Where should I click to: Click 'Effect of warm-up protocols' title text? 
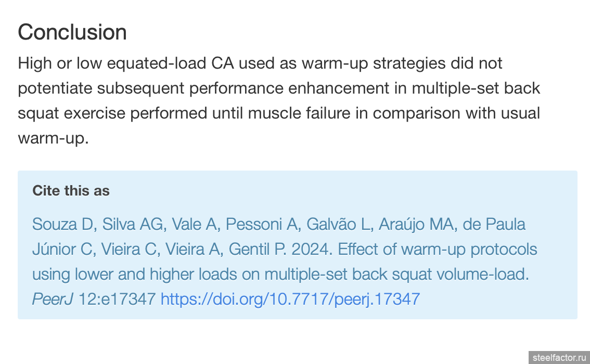(437, 249)
